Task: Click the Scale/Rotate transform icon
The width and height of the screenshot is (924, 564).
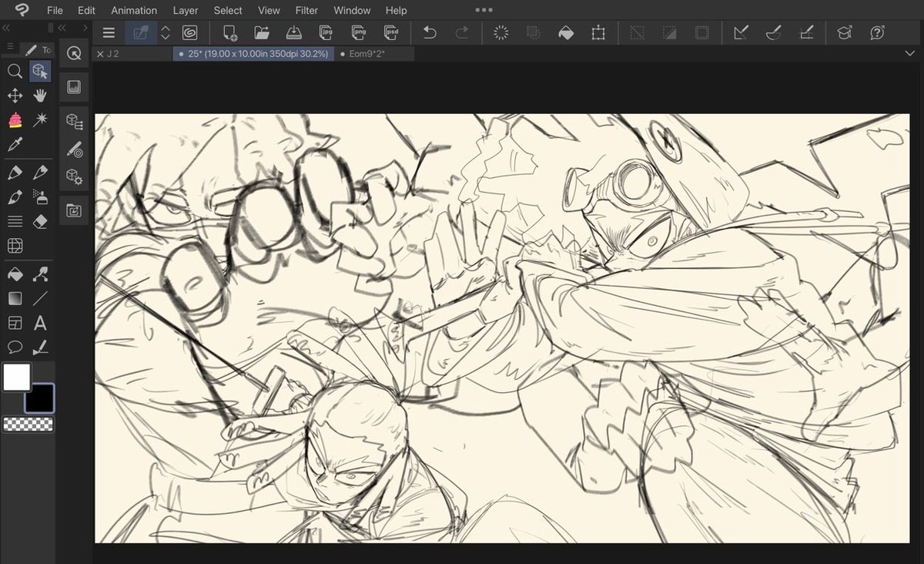Action: click(x=598, y=33)
